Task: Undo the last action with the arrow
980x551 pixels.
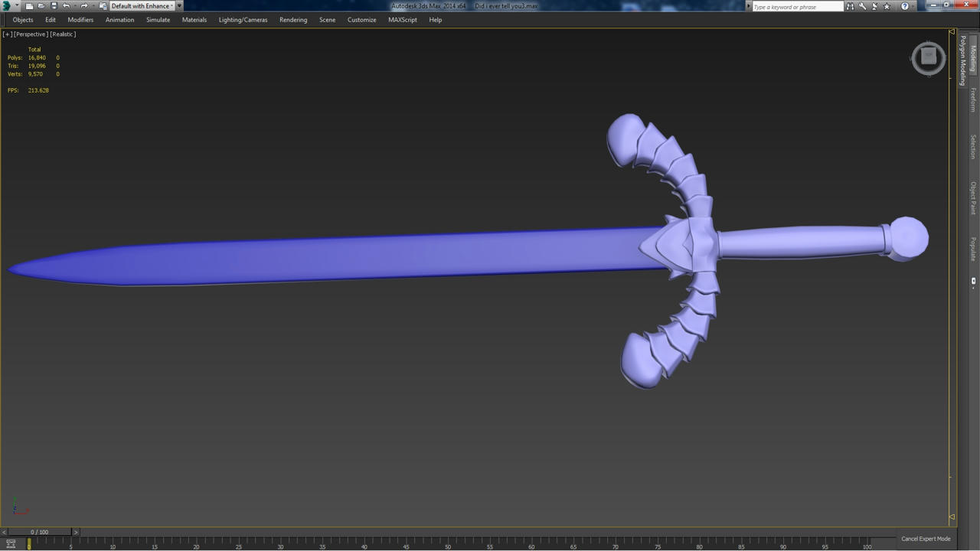Action: pyautogui.click(x=66, y=6)
